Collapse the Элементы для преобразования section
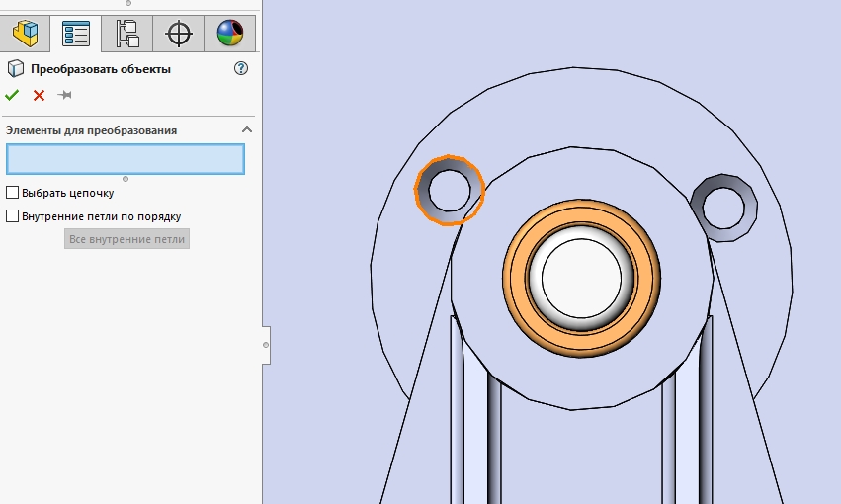The image size is (841, 504). pos(247,130)
